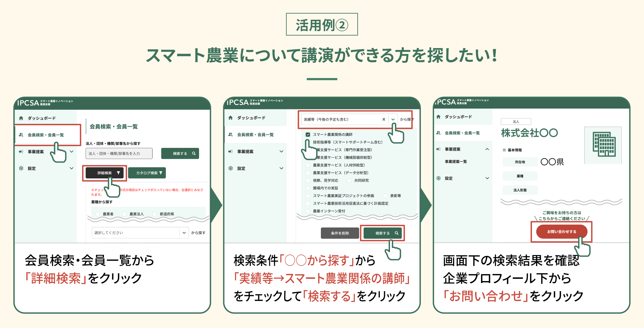644x328 pixels.
Task: Click the gear icon beside 設定 in right panel
Action: 438,178
